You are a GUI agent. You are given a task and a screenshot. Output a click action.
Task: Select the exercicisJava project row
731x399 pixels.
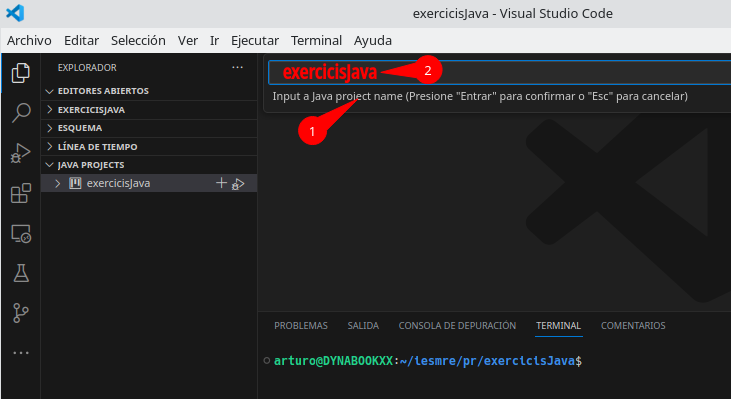149,183
